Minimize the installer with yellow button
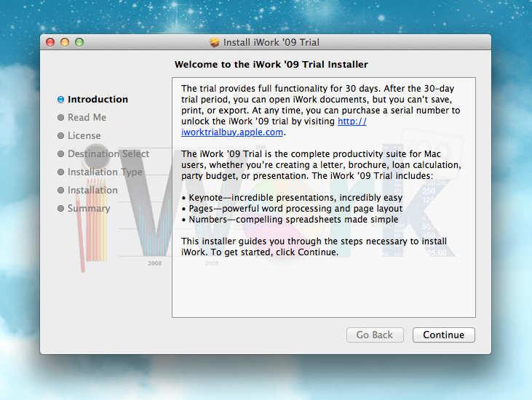This screenshot has width=532, height=400. (65, 42)
